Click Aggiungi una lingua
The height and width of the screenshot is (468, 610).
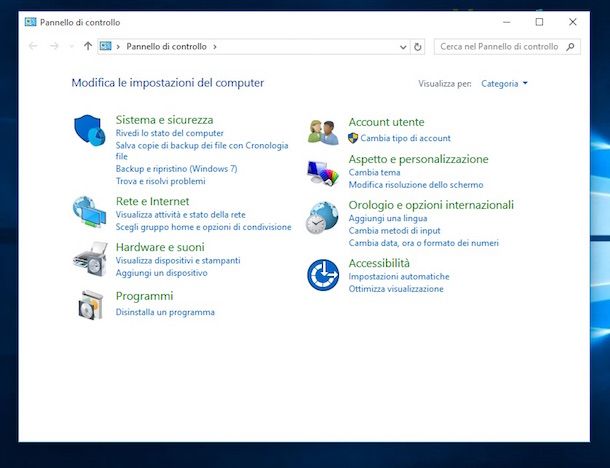coord(388,218)
